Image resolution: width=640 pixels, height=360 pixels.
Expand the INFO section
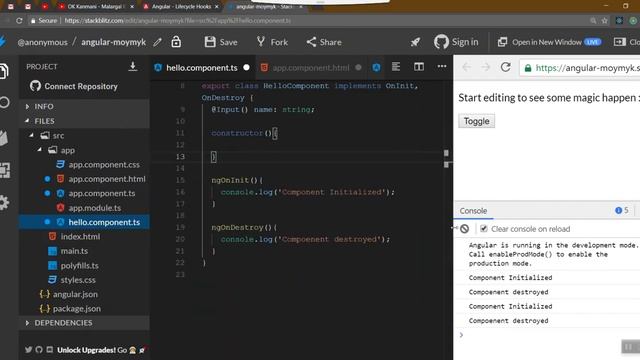click(84, 106)
